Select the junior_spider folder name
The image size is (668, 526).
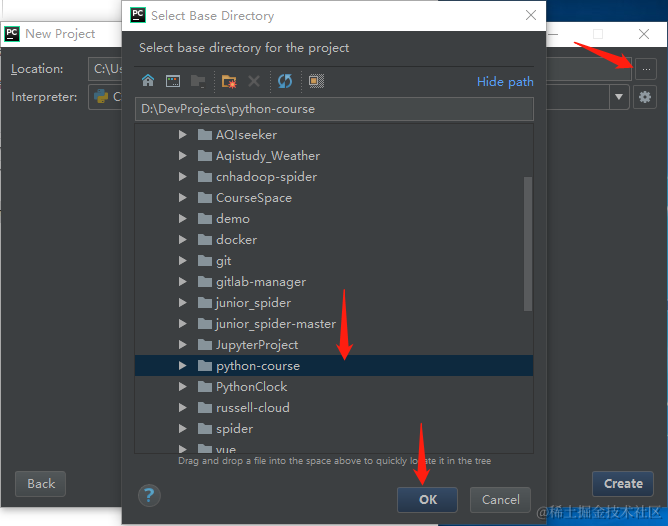tap(253, 303)
